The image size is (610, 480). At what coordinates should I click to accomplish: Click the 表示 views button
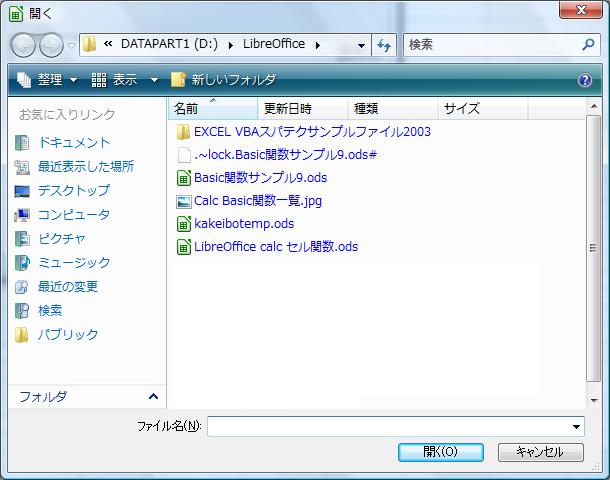click(x=114, y=80)
